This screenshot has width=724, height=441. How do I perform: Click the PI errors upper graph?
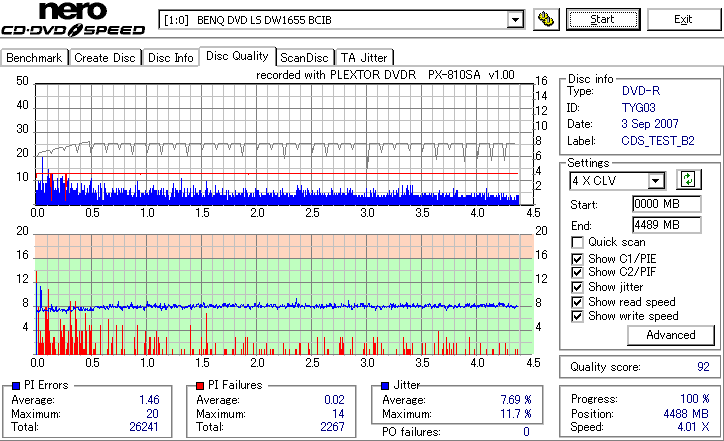coord(284,144)
